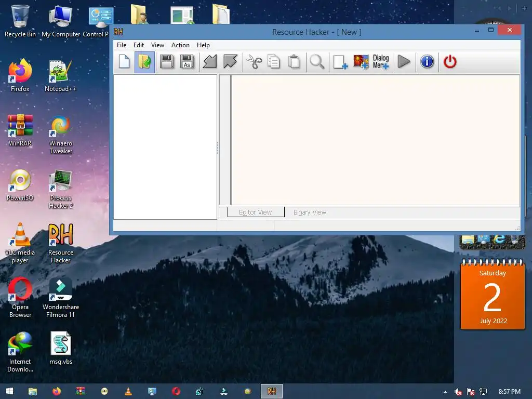Open the Action menu
Viewport: 532px width, 399px height.
click(180, 45)
